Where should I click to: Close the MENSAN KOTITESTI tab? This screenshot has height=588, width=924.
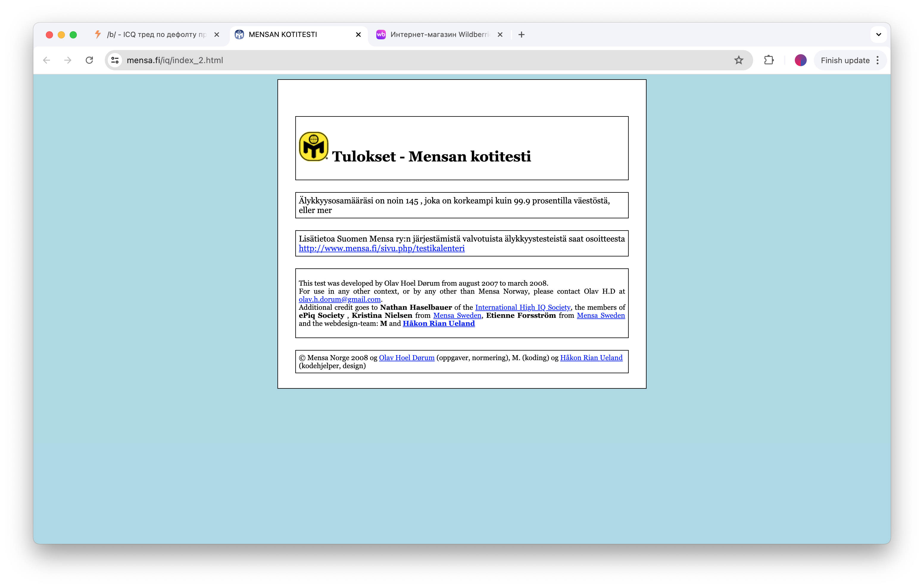point(358,35)
